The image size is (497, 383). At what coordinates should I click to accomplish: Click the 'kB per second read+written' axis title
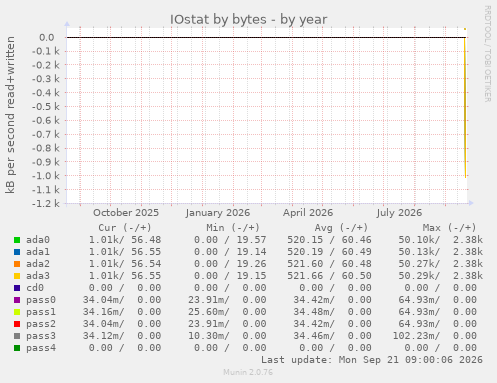coord(10,115)
